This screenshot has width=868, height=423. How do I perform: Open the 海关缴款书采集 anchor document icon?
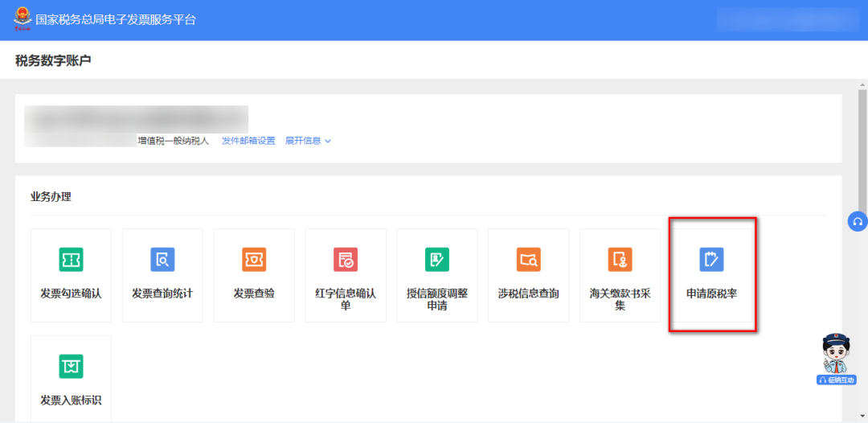[x=620, y=259]
